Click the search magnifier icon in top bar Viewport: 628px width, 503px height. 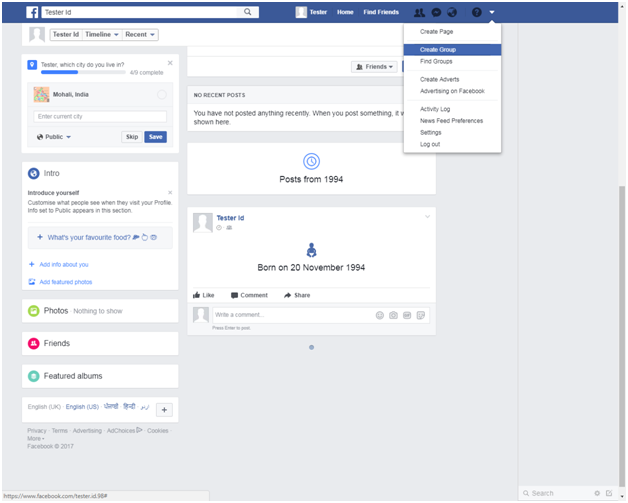248,12
